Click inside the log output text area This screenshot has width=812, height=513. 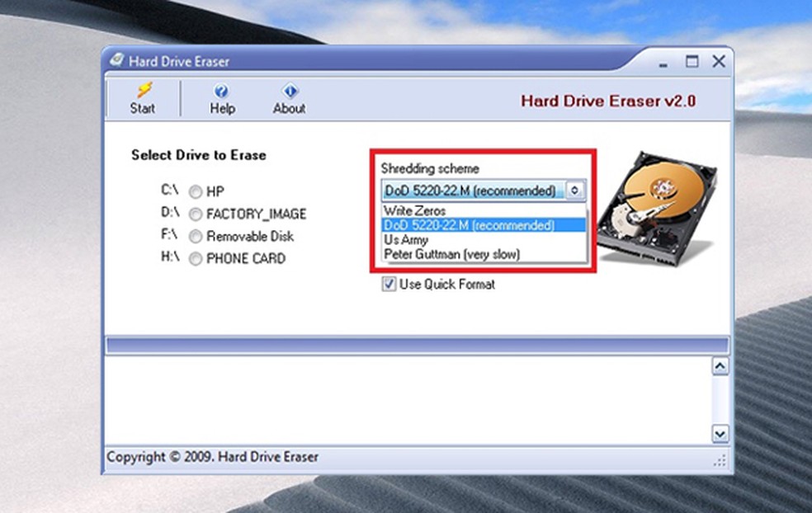pyautogui.click(x=408, y=400)
